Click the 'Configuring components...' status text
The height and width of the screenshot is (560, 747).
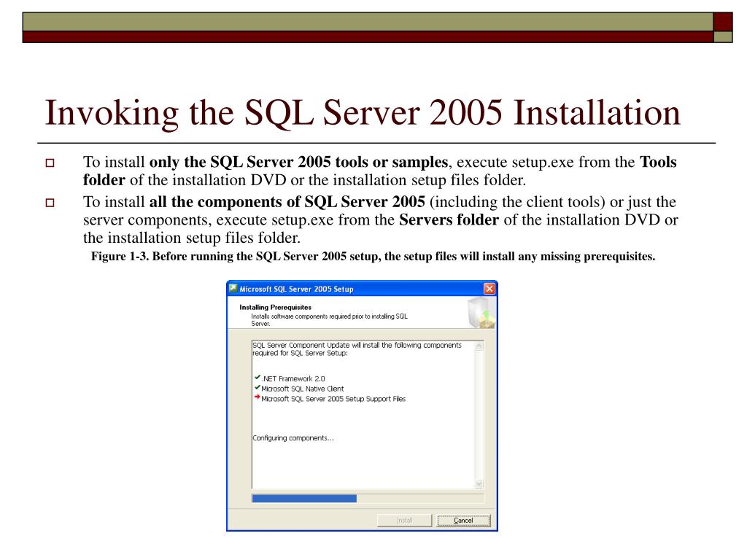pyautogui.click(x=293, y=438)
